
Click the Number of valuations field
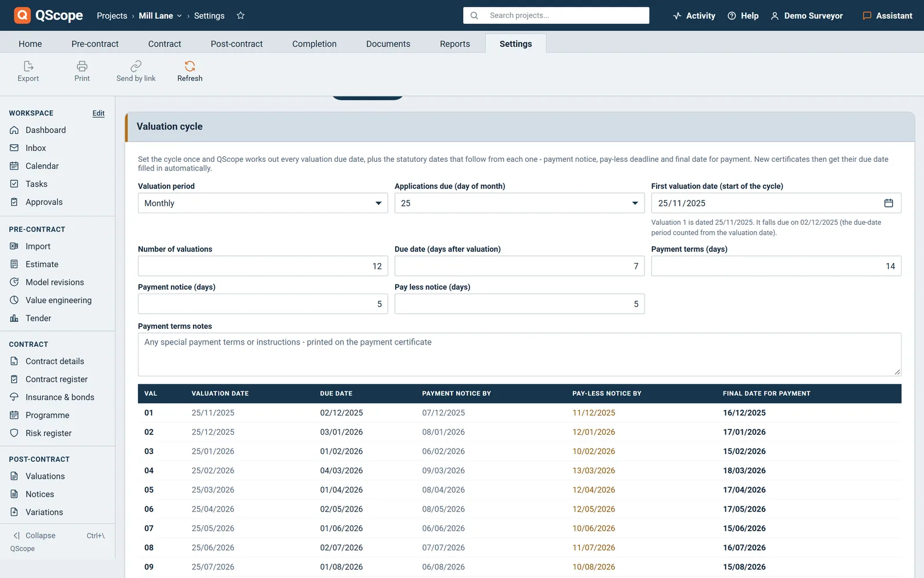pyautogui.click(x=263, y=266)
